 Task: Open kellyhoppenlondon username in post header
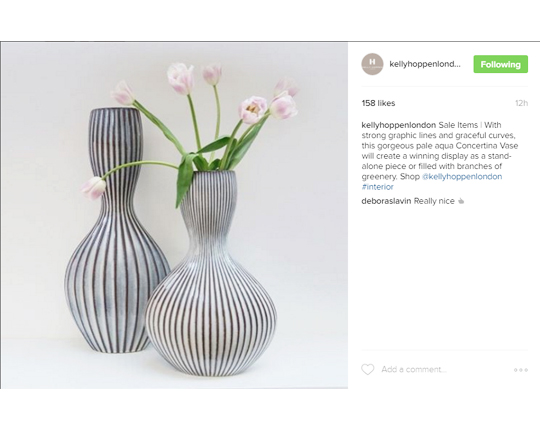425,64
